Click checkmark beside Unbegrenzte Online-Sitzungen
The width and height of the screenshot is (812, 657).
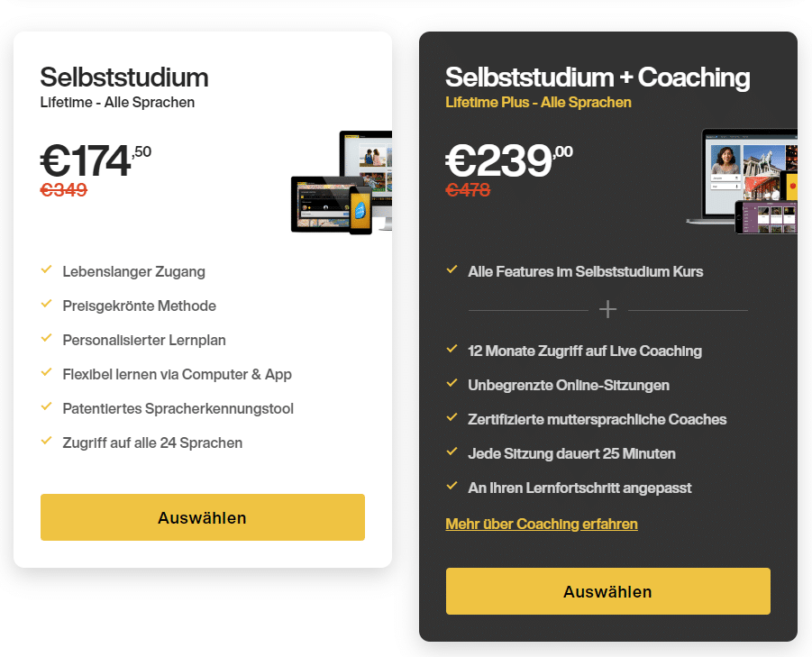click(452, 383)
